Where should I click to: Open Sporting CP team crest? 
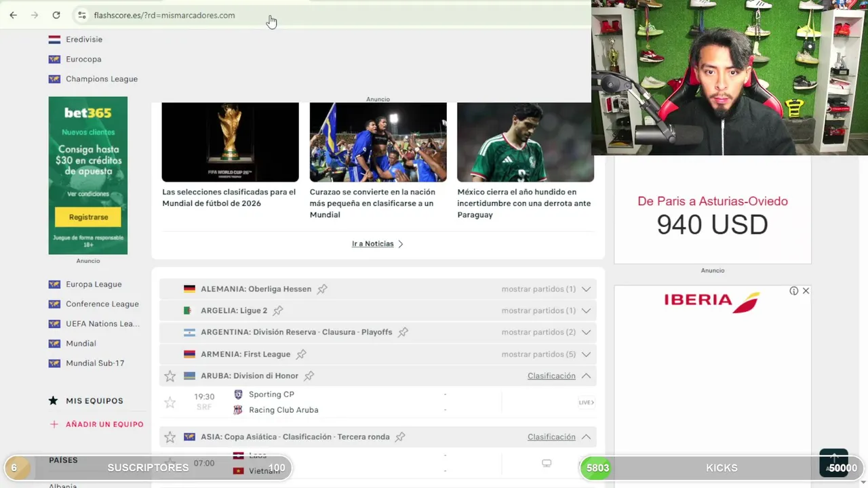point(238,394)
